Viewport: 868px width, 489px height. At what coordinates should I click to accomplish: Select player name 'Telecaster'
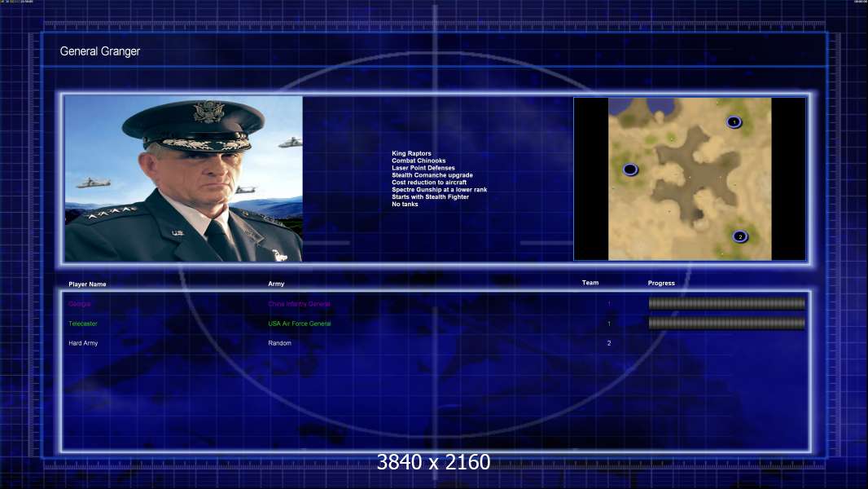83,324
